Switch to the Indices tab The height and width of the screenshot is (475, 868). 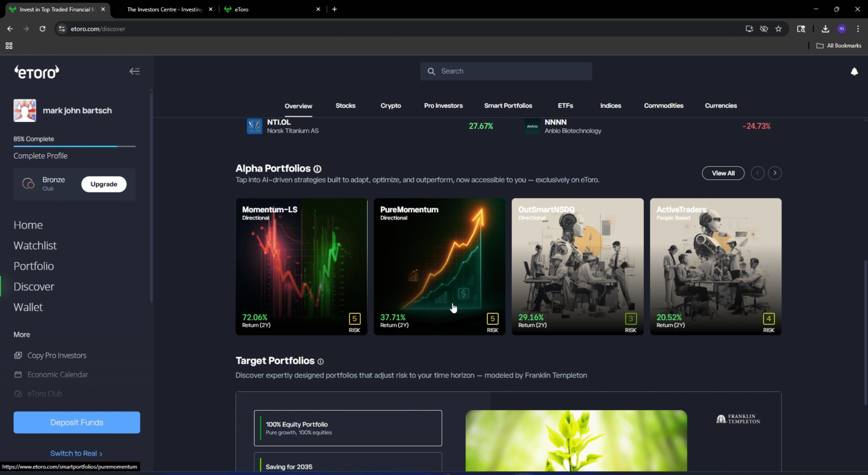click(611, 106)
